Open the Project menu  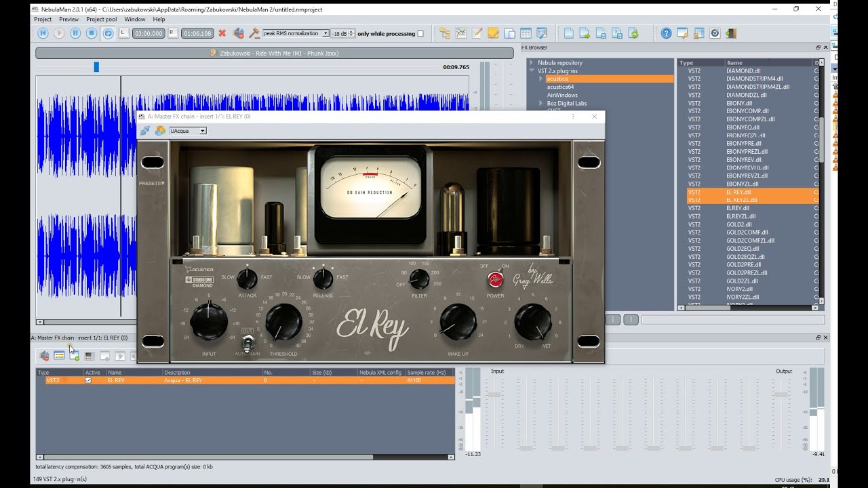point(43,20)
